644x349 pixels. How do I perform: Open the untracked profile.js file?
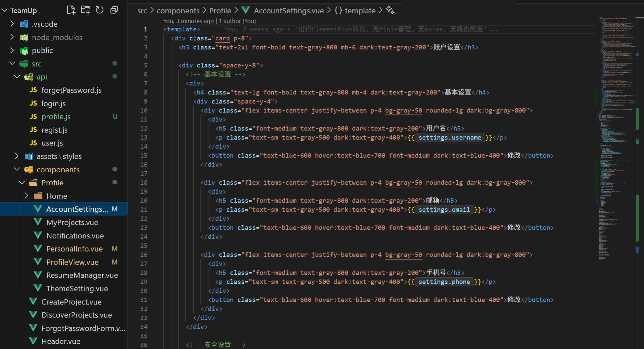(56, 117)
